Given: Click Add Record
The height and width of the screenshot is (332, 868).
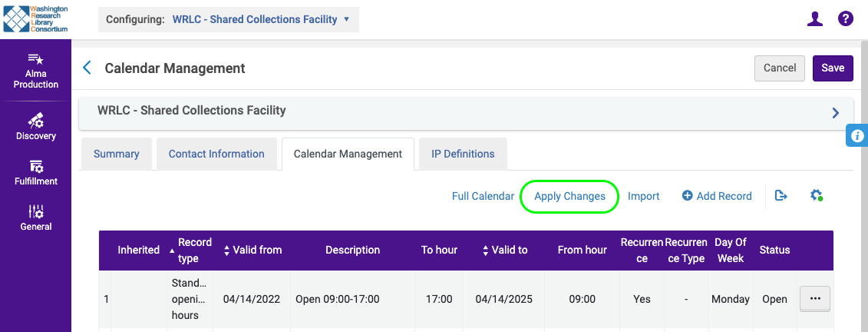Looking at the screenshot, I should [717, 196].
